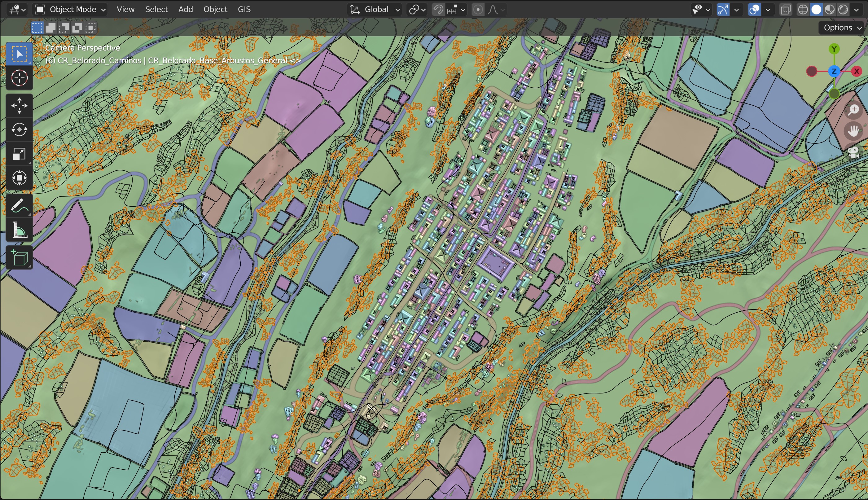Enable proportional editing
Screen dimensions: 868x500
tap(478, 10)
